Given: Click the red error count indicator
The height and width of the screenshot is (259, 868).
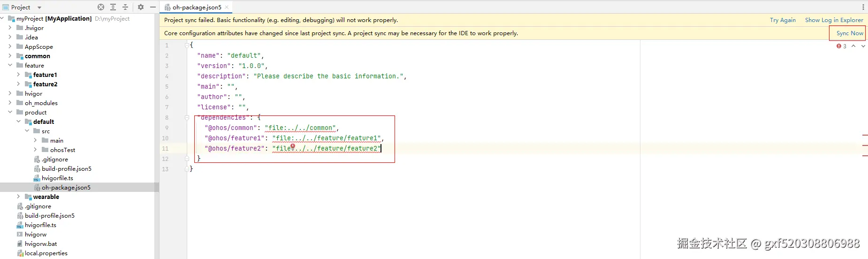Looking at the screenshot, I should point(841,46).
